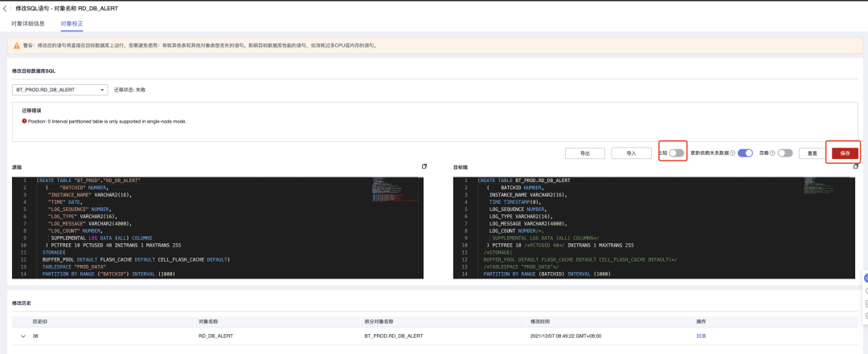This screenshot has height=354, width=868.
Task: Switch to the 对象详细信息 tab
Action: [28, 24]
